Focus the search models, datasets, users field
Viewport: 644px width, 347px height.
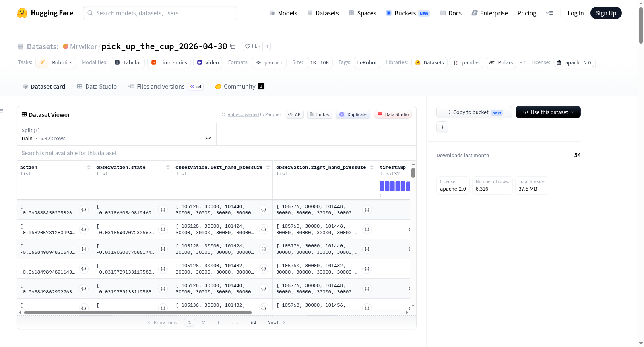coord(160,13)
